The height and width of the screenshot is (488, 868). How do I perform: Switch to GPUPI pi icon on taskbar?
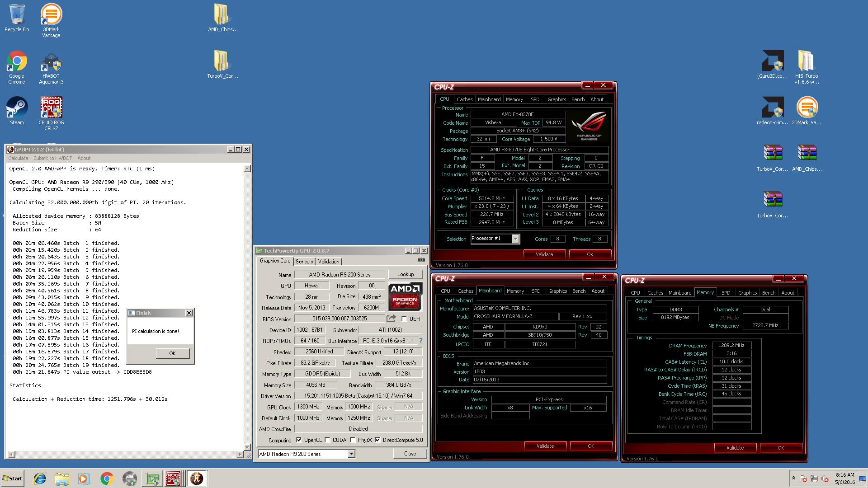point(196,479)
